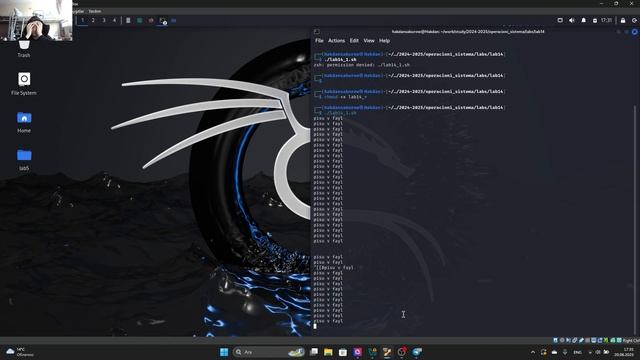Click the terminal launcher icon in Kali panel
This screenshot has width=640, height=360.
(128, 20)
